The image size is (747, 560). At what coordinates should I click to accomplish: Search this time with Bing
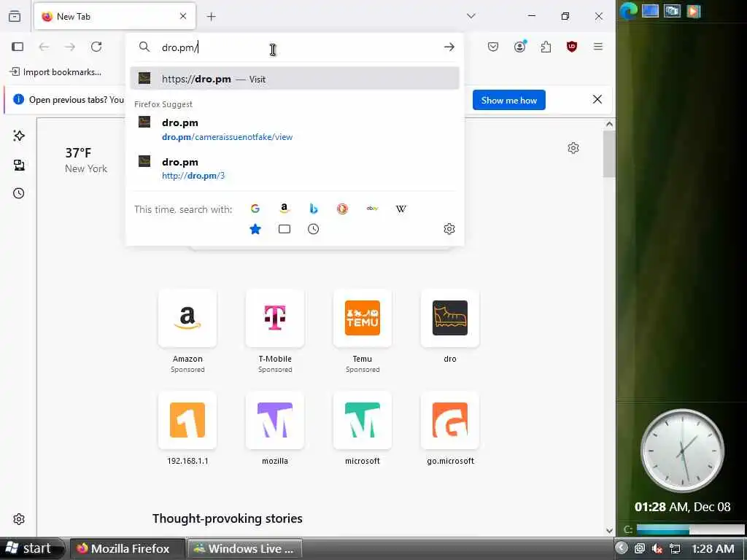[x=314, y=209]
